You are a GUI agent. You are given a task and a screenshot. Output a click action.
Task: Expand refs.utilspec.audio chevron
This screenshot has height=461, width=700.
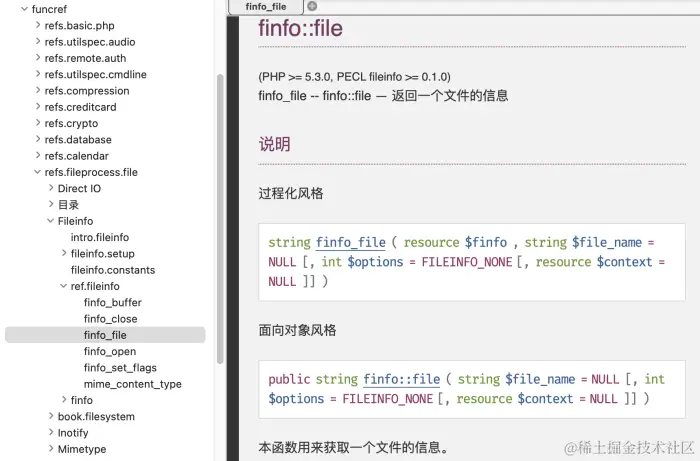point(38,42)
